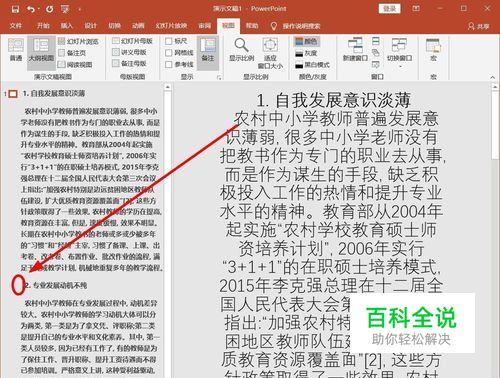Switch to the 开始 (Home) ribbon tab

click(x=43, y=26)
